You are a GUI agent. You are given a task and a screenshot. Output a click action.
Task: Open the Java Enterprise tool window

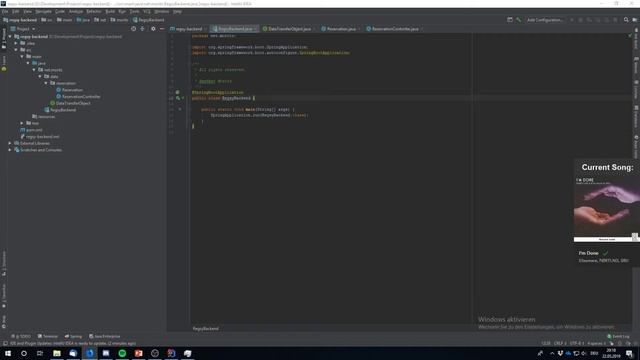[104, 336]
